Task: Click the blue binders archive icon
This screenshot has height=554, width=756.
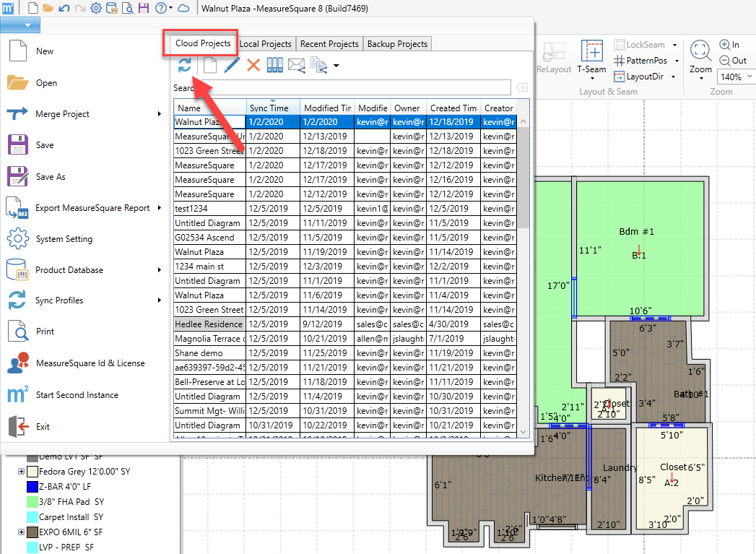Action: click(x=274, y=66)
